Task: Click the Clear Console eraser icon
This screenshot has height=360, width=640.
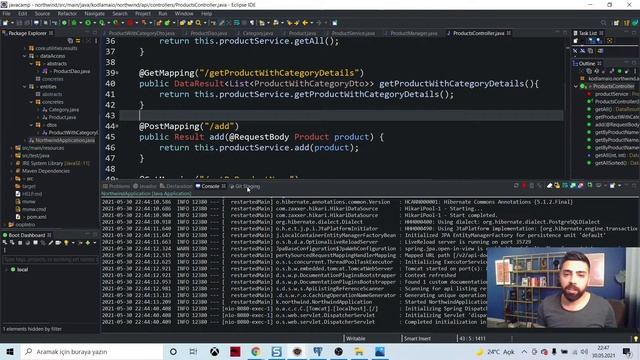Action: [x=549, y=186]
